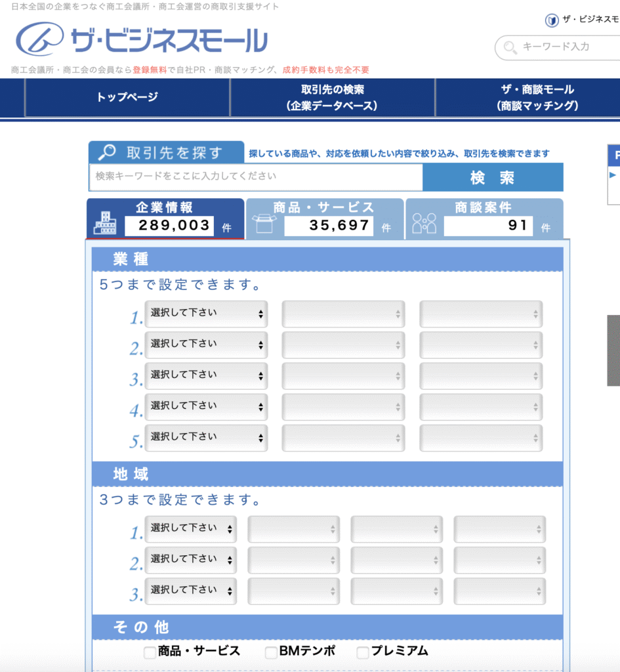Switch to the 商談案件 tab
Viewport: 620px width, 672px height.
point(484,219)
